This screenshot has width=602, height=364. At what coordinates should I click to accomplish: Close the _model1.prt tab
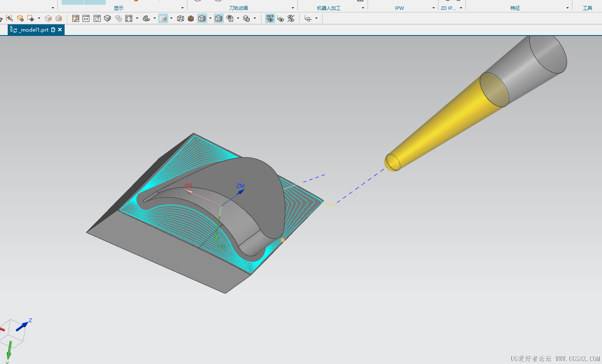(x=60, y=30)
